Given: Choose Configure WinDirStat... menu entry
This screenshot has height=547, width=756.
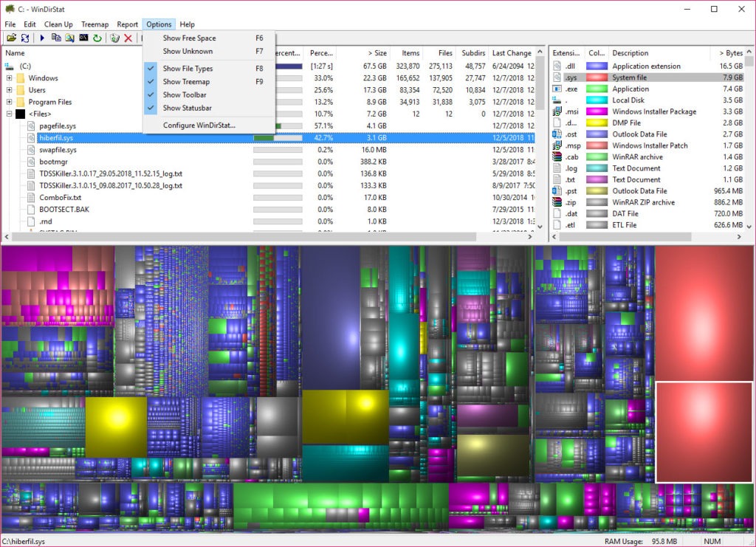Looking at the screenshot, I should (209, 125).
